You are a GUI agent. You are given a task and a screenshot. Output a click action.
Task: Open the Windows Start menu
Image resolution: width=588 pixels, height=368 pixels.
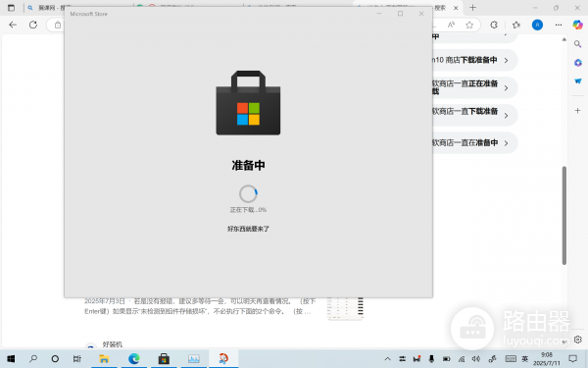[x=11, y=359]
